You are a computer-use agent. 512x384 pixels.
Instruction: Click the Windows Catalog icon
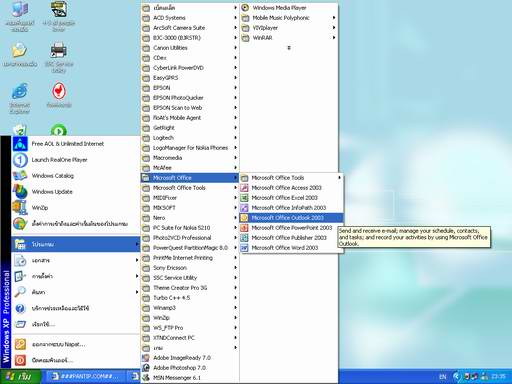coord(20,176)
